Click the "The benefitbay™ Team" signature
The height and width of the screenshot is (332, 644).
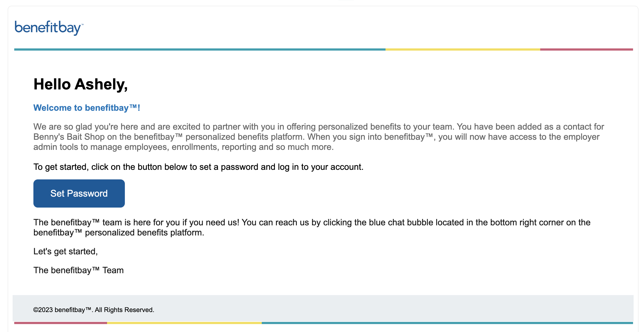79,270
